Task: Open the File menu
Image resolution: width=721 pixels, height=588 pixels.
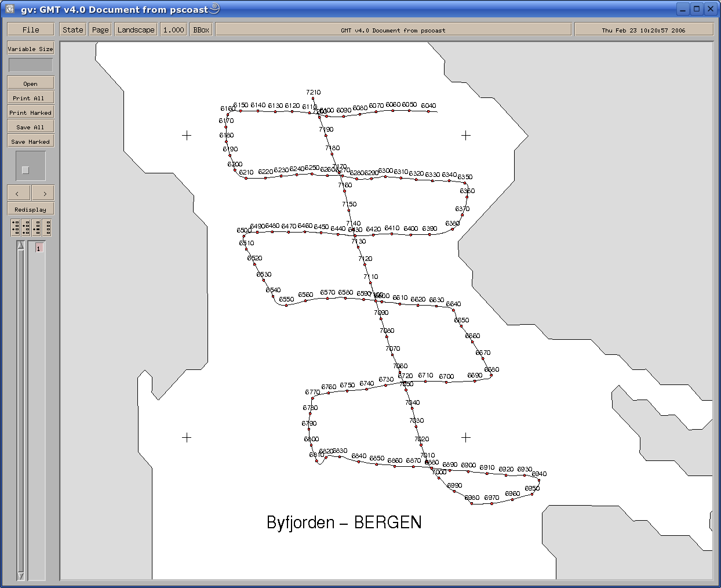Action: pos(31,30)
